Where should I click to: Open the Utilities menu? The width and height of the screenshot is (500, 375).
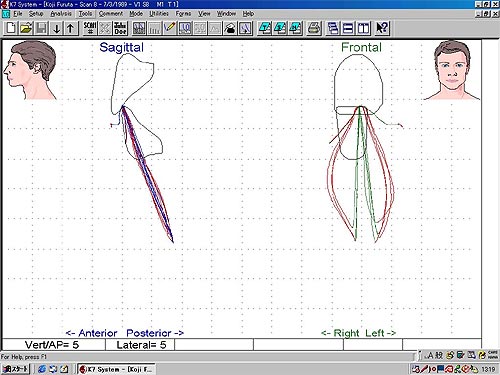coord(159,14)
